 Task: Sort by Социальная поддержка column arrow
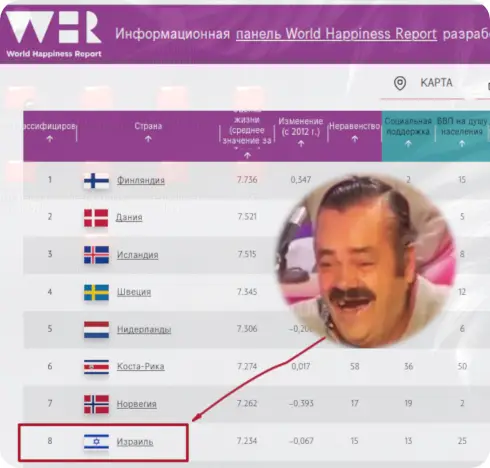point(408,144)
